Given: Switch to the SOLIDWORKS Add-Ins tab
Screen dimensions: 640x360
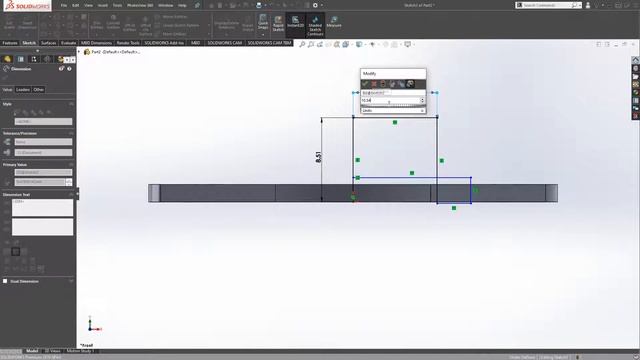Looking at the screenshot, I should [x=164, y=43].
